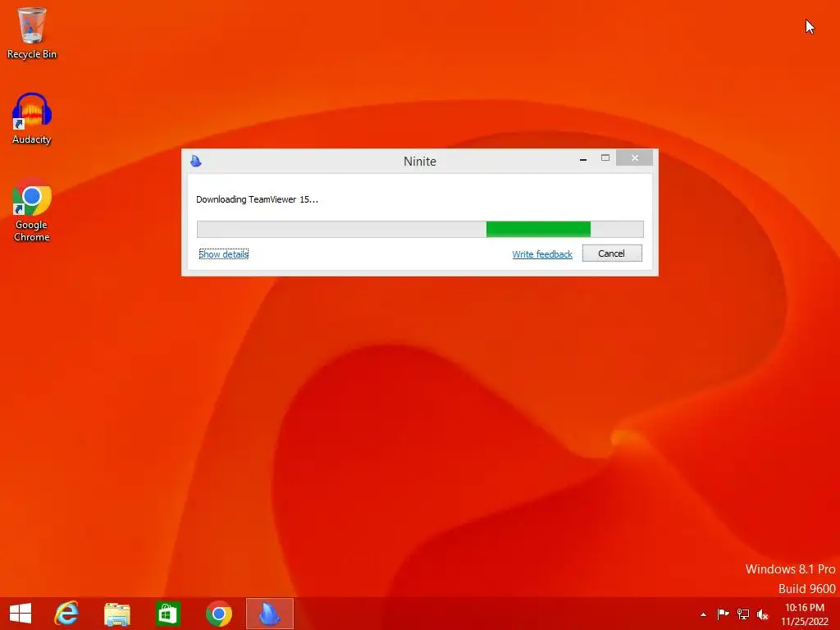Maximize the Ninite window
Viewport: 840px width, 630px height.
click(x=605, y=158)
